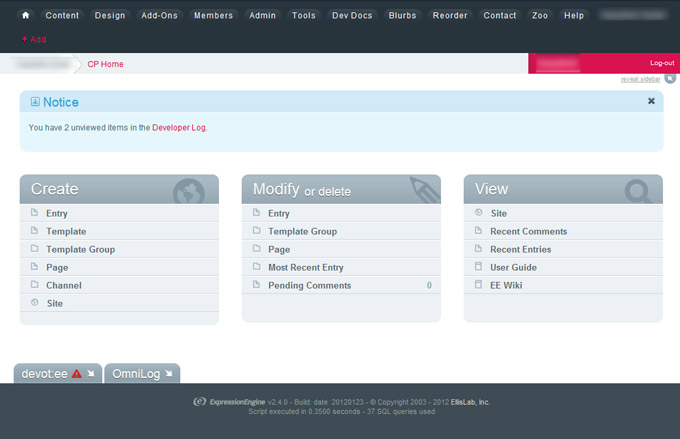
Task: Click the EE Wiki book icon
Action: 478,285
